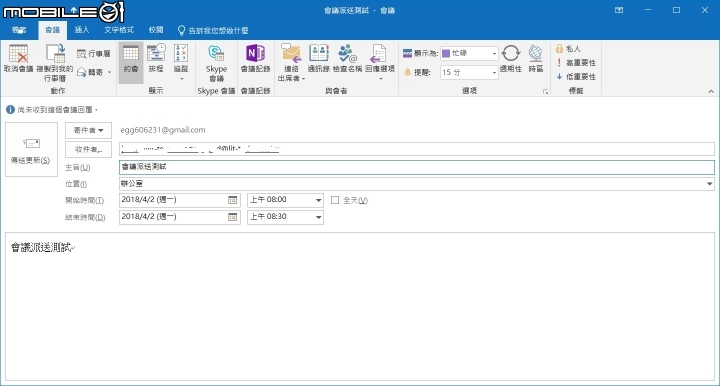Mark the meeting as Private (私人)
Screen dimensions: 720x386
click(x=568, y=49)
